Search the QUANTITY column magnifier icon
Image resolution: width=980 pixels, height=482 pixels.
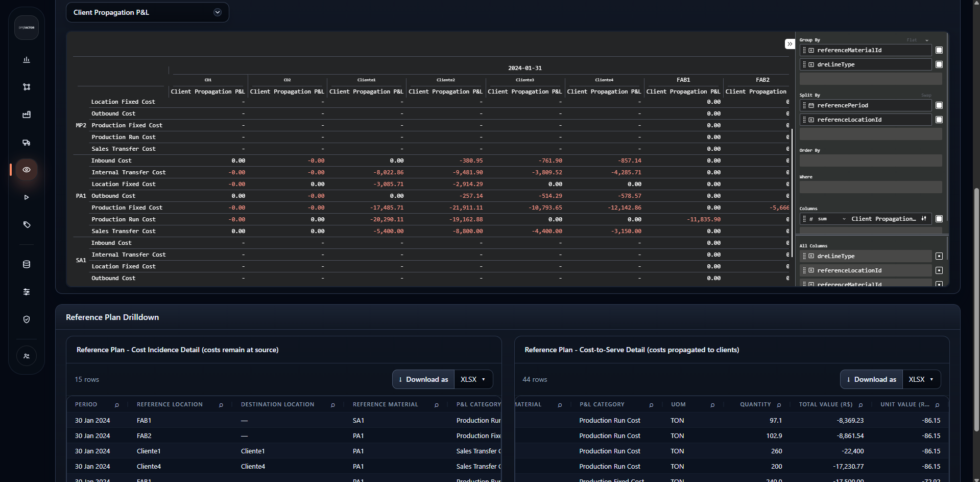pos(779,405)
